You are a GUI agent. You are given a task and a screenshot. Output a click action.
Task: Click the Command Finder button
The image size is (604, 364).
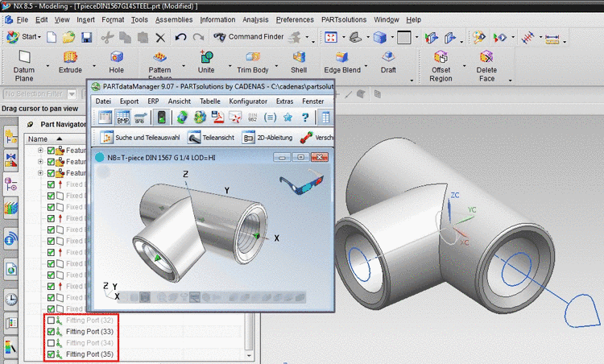point(249,37)
